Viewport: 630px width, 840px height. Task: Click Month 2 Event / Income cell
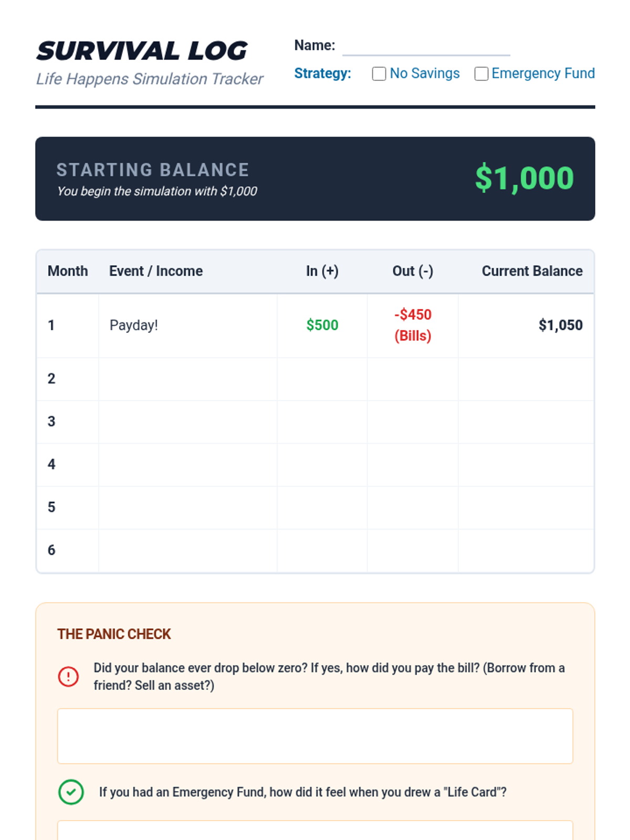tap(187, 379)
